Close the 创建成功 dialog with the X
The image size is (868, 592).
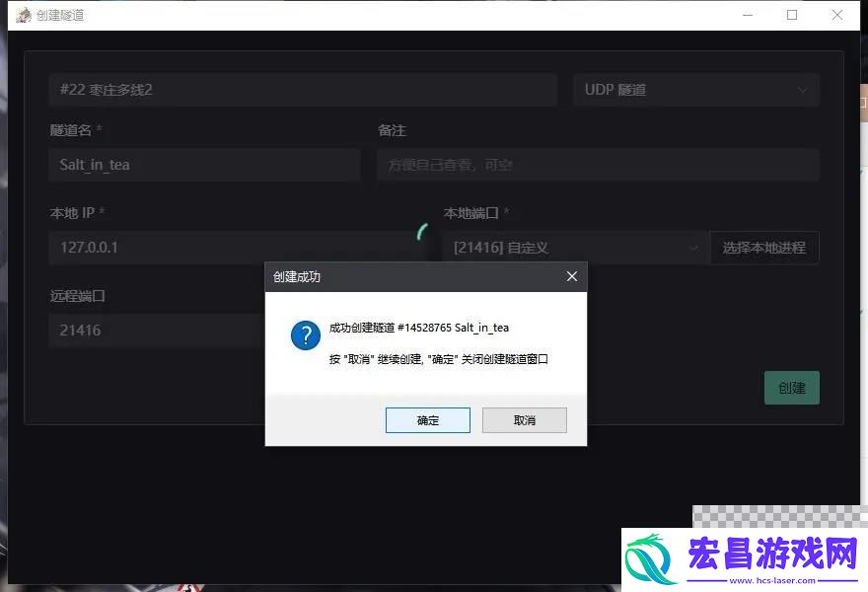click(x=572, y=276)
